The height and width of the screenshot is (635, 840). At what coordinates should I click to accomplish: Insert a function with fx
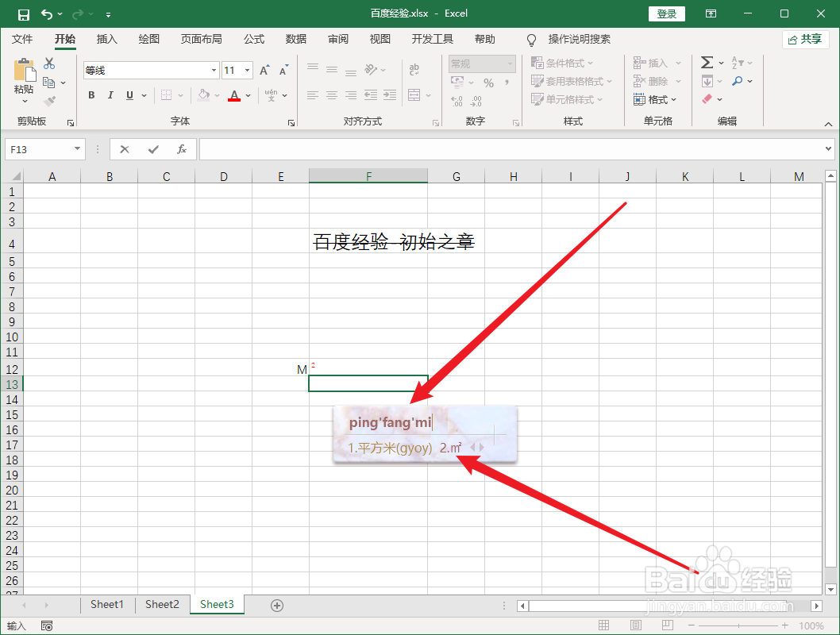click(182, 149)
